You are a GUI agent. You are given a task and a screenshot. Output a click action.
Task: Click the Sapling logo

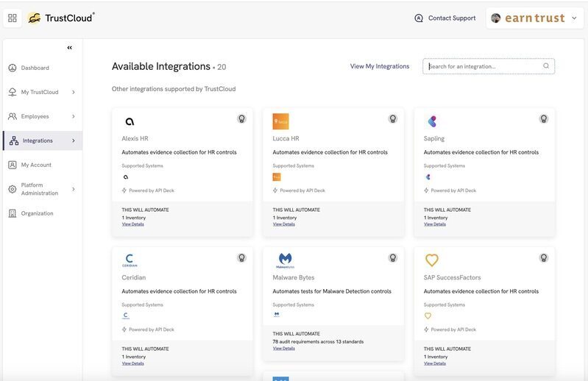[x=432, y=121]
